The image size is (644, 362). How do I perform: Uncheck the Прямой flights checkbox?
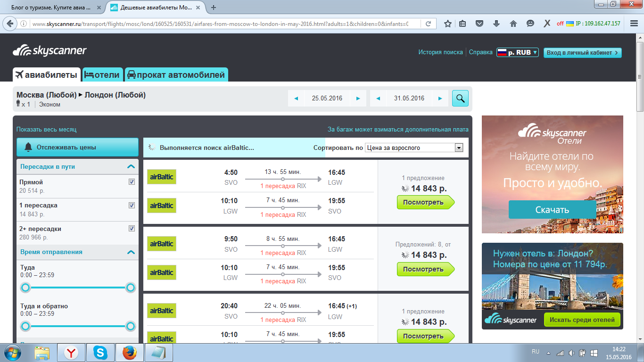(132, 182)
